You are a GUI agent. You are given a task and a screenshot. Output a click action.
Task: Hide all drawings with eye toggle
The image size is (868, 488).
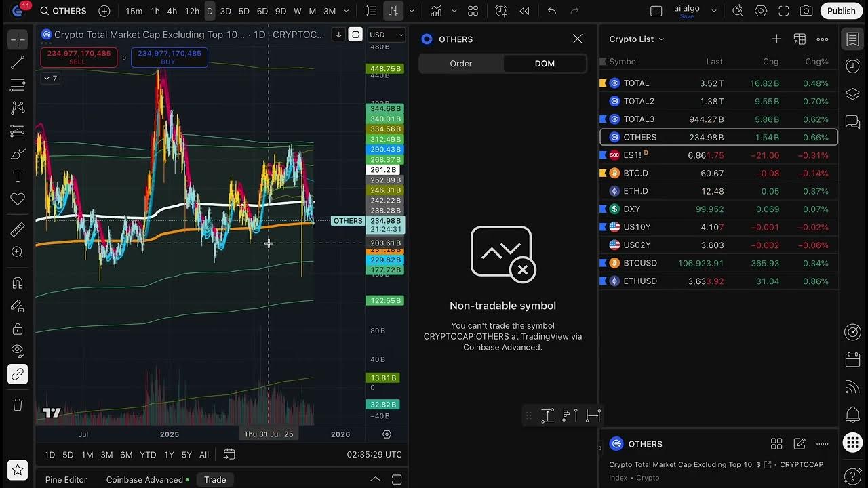point(17,350)
